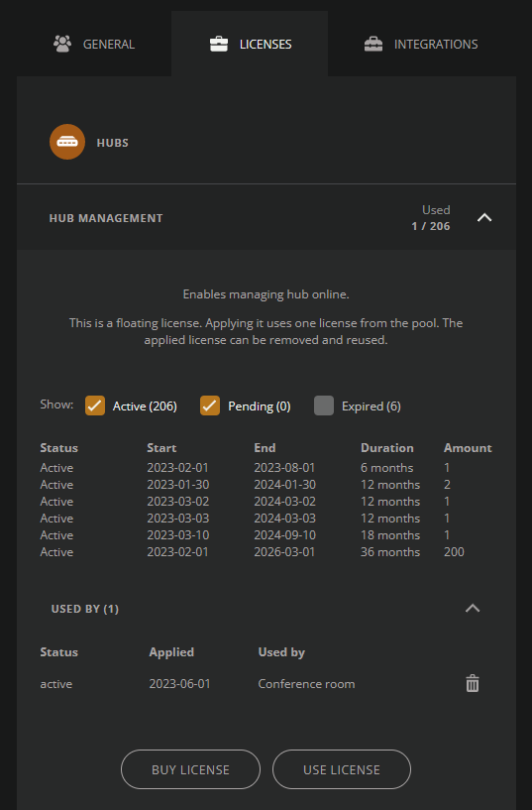
Task: Collapse the Hub Management section chevron
Action: [x=484, y=217]
